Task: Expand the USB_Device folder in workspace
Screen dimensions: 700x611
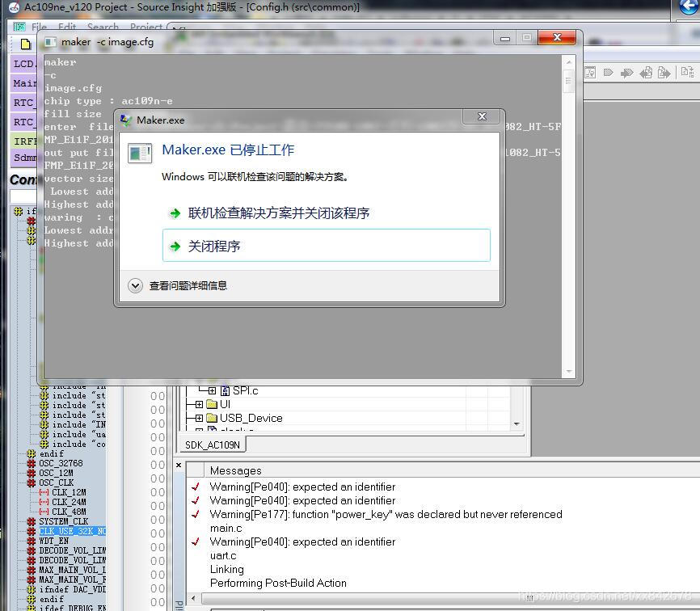Action: coord(199,418)
